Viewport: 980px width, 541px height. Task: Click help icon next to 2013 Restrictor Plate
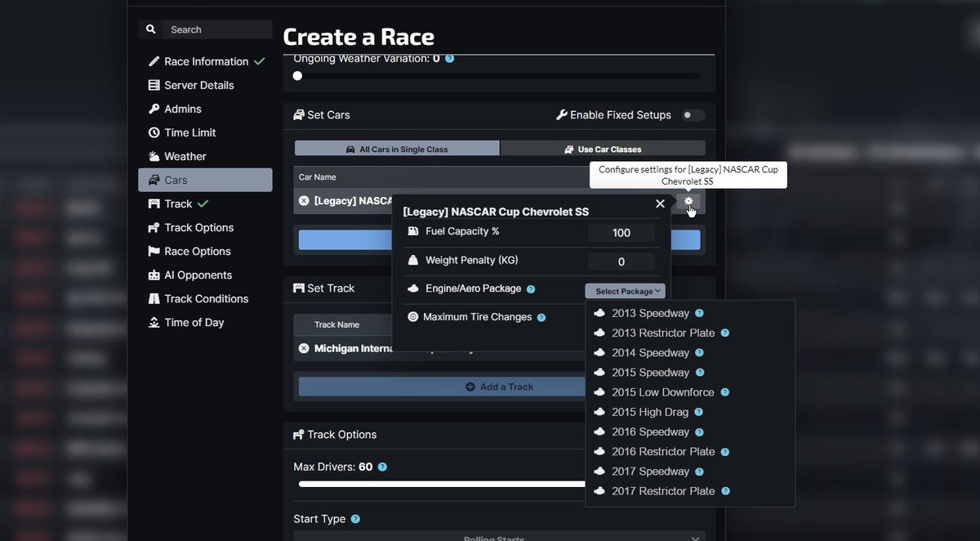pos(725,333)
